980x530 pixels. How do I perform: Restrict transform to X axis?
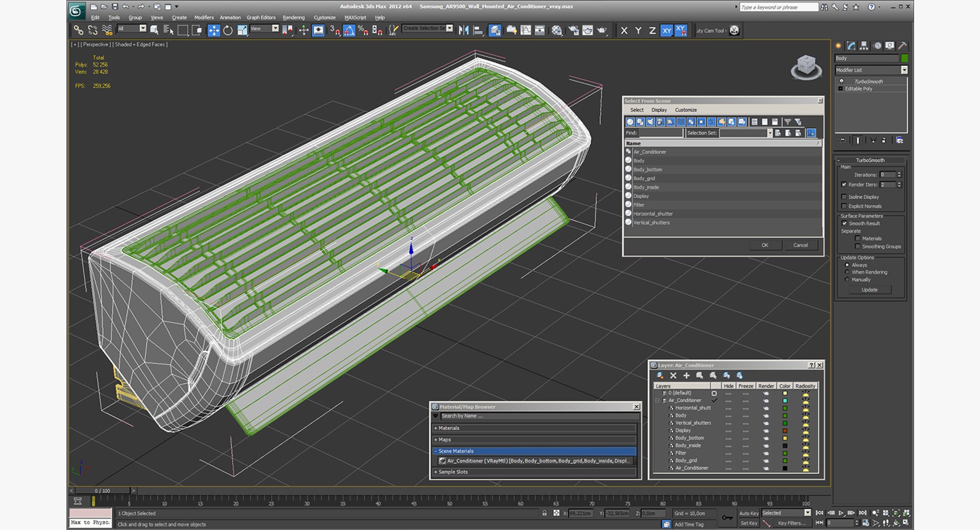coord(624,31)
